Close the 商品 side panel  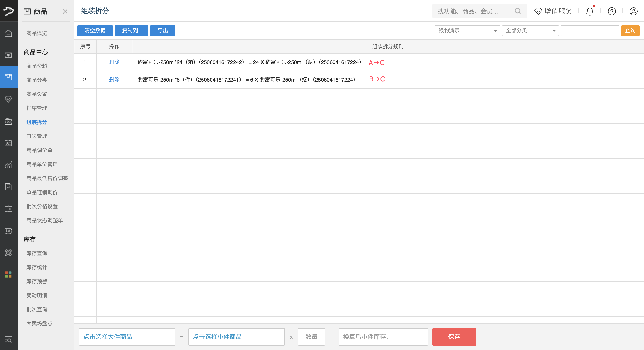coord(65,11)
